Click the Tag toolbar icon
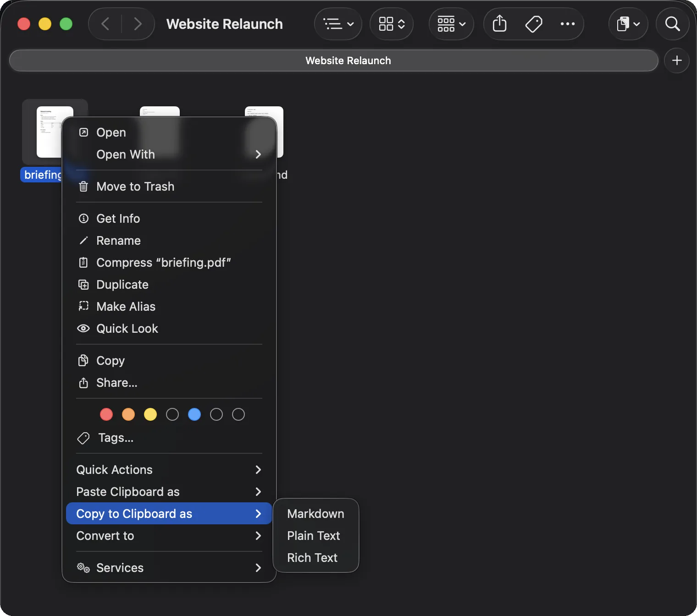 [x=534, y=24]
